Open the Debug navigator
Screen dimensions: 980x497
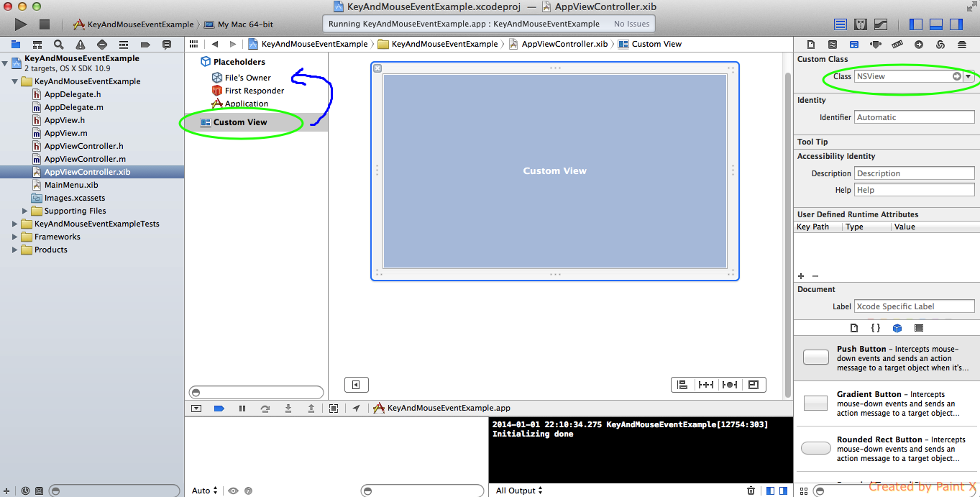pyautogui.click(x=123, y=45)
